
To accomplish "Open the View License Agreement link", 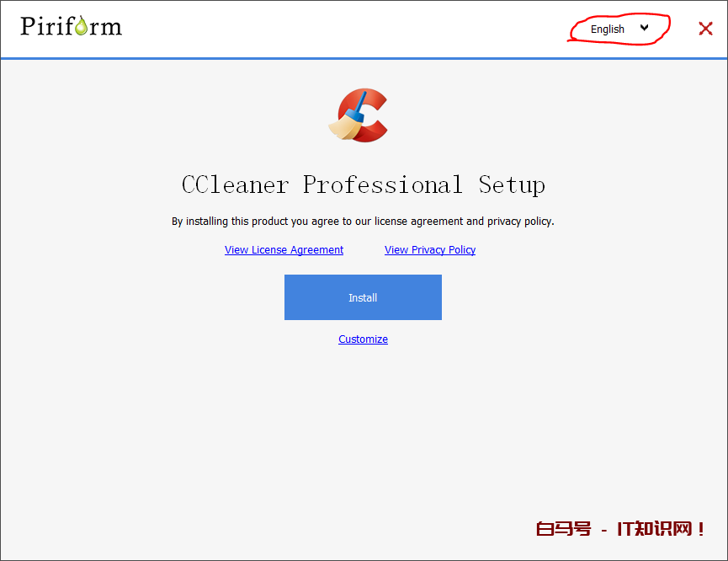I will click(284, 250).
